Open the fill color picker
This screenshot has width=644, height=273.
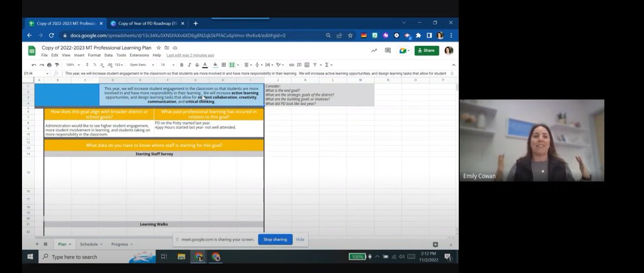[216, 64]
